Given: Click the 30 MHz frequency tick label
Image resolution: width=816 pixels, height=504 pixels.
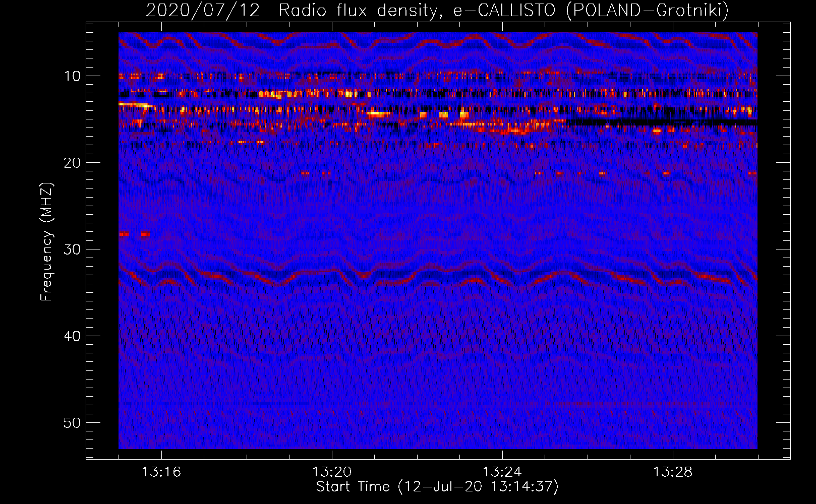Looking at the screenshot, I should click(x=73, y=249).
